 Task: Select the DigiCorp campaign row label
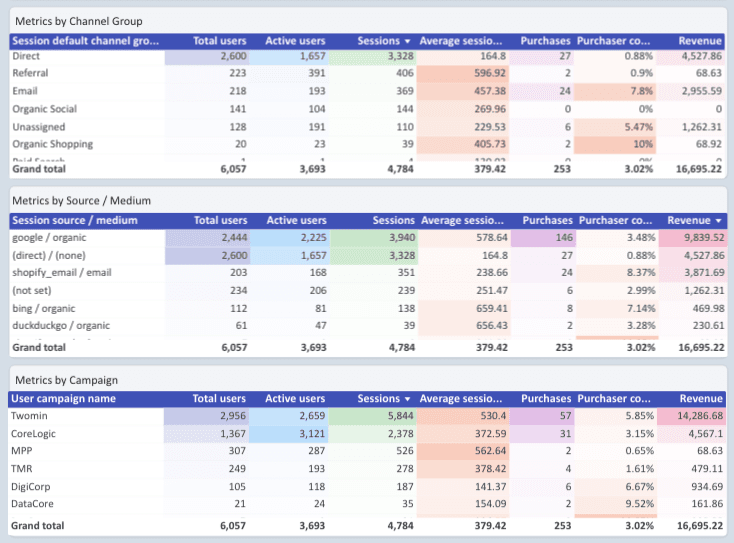[x=30, y=486]
